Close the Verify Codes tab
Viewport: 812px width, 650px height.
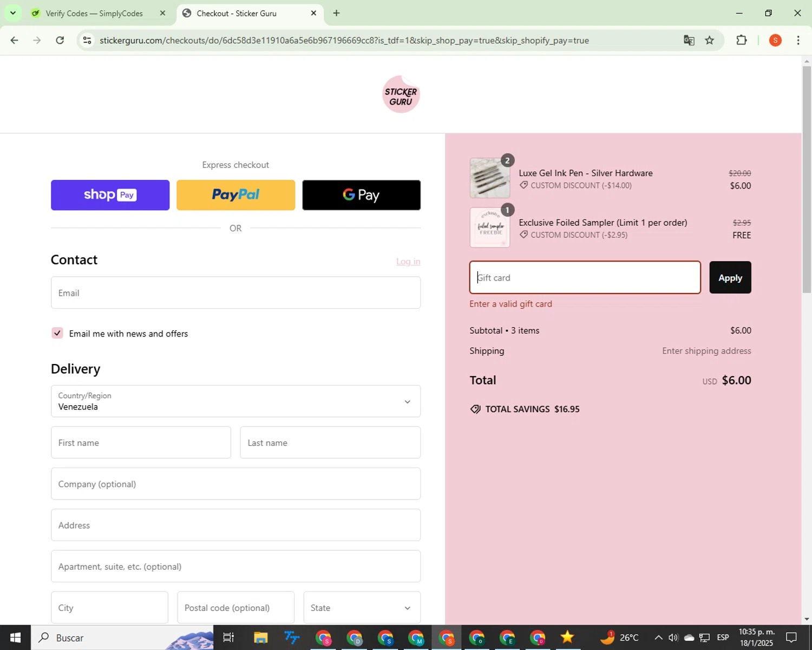tap(162, 13)
